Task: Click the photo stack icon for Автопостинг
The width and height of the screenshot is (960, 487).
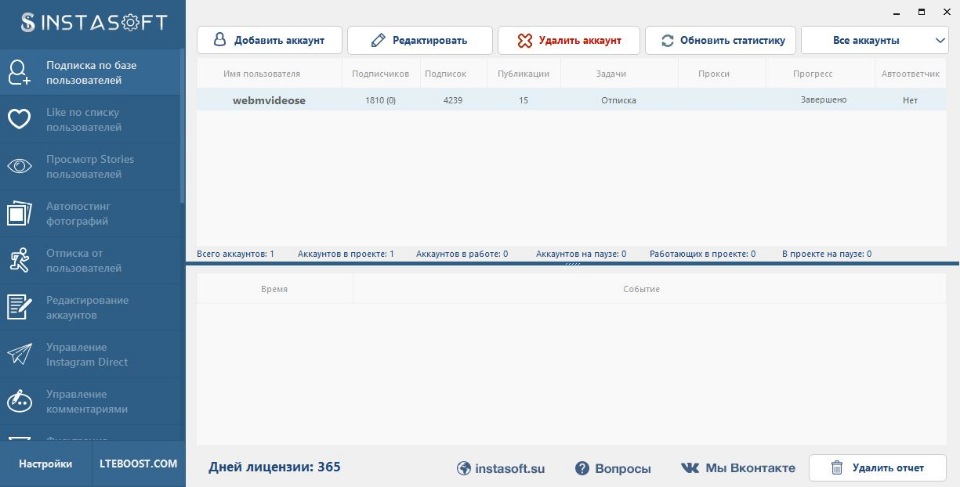Action: 19,213
